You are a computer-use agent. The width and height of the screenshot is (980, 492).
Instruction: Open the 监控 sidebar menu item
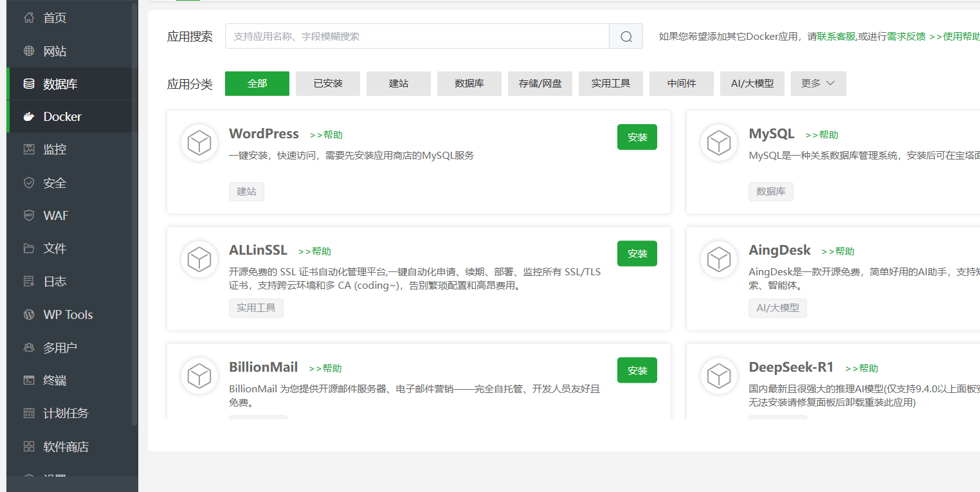click(x=72, y=149)
